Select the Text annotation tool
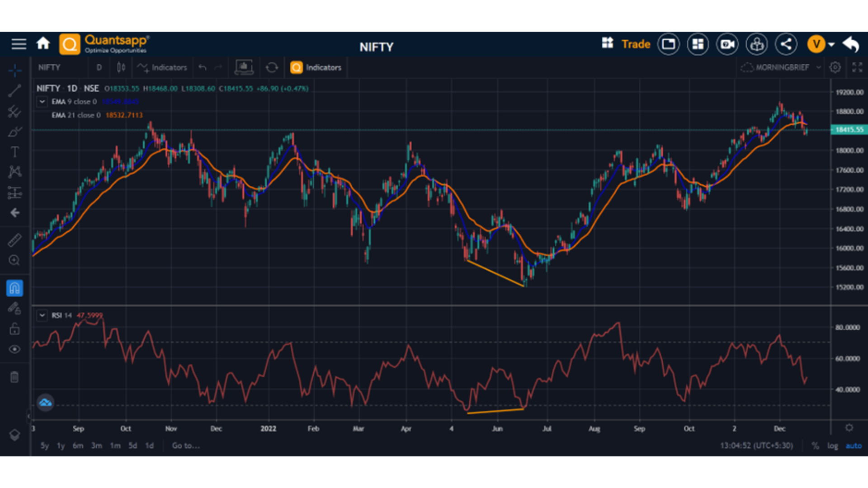The width and height of the screenshot is (868, 488). (x=14, y=152)
